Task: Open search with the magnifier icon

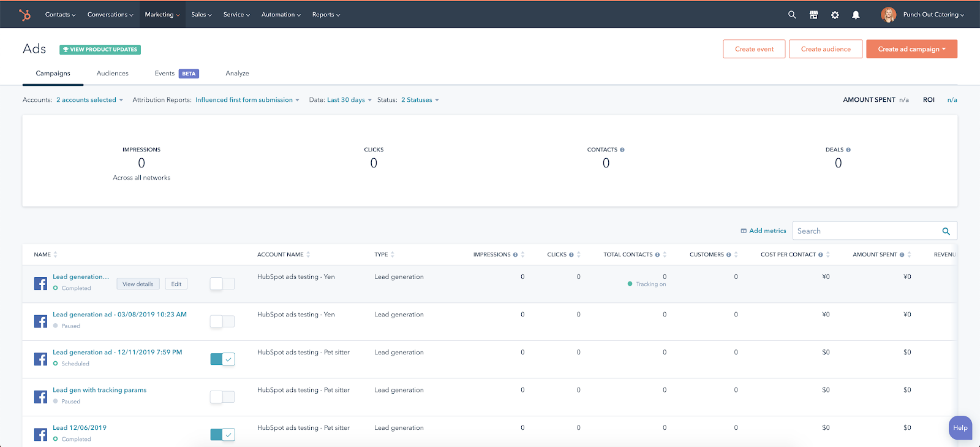Action: point(792,15)
